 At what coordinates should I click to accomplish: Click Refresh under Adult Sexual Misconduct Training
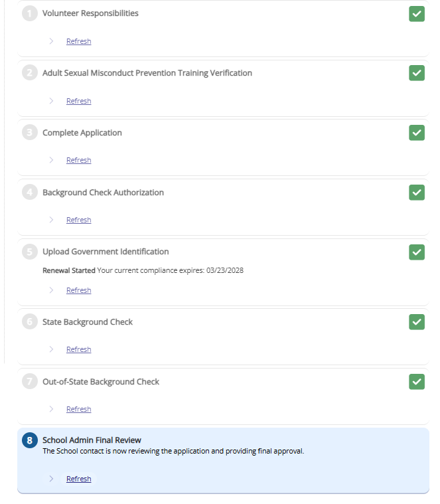point(78,101)
